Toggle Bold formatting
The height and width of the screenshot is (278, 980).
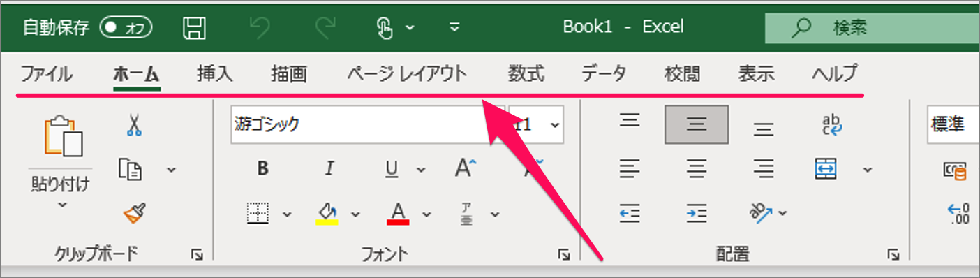coord(263,169)
